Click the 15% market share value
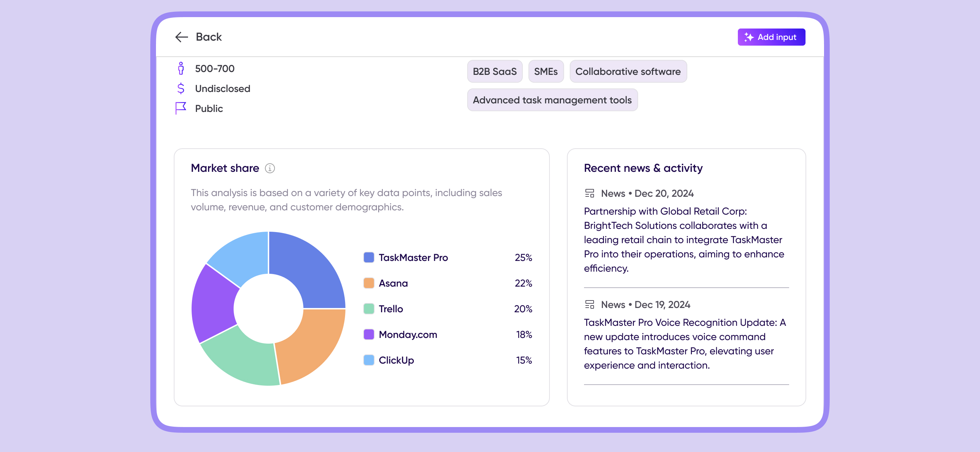980x452 pixels. (524, 360)
